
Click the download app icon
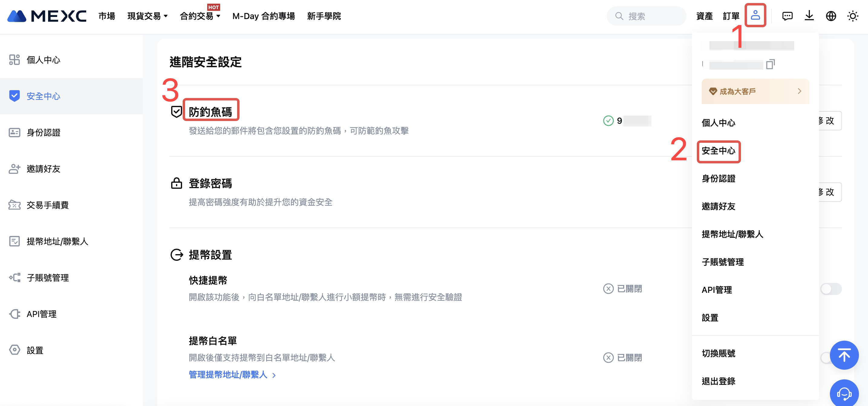coord(809,16)
